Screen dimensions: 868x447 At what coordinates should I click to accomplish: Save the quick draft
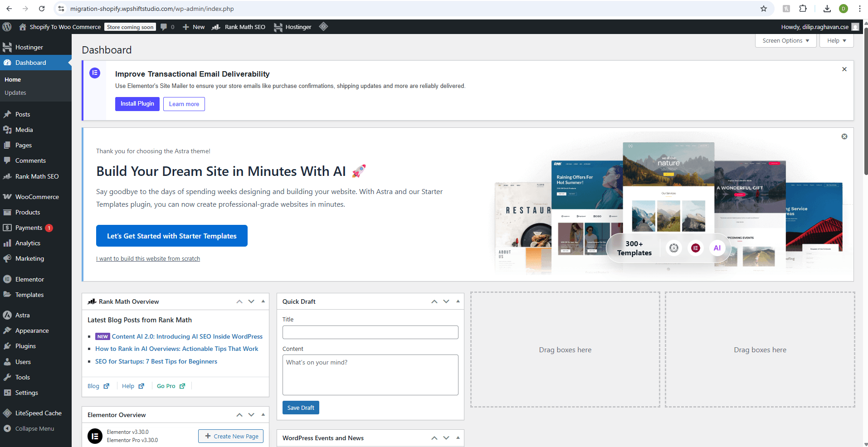pos(301,408)
